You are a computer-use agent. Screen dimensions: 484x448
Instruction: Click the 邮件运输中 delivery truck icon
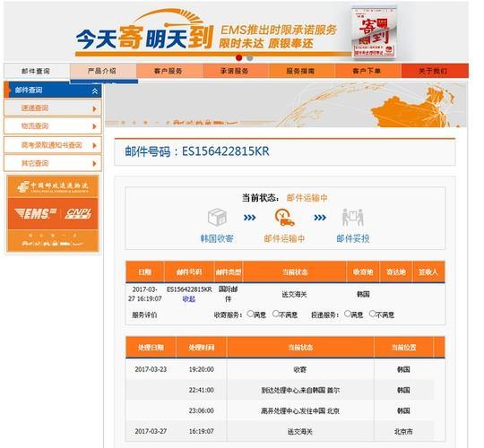[284, 217]
